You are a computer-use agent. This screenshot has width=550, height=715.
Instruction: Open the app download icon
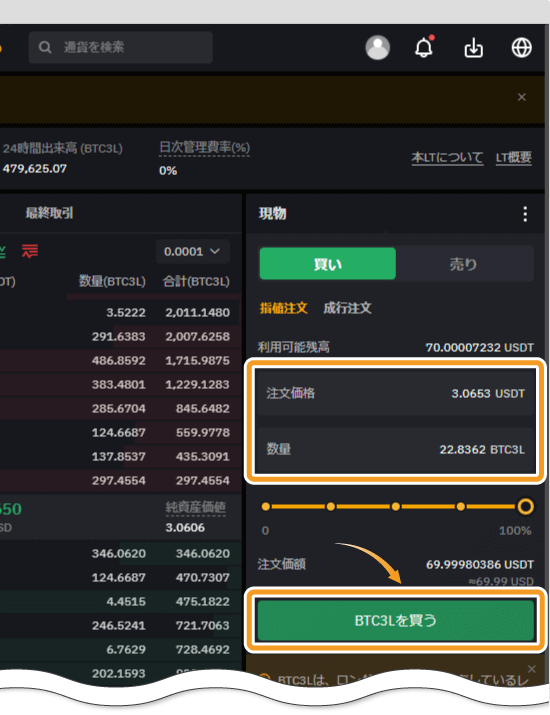click(473, 47)
